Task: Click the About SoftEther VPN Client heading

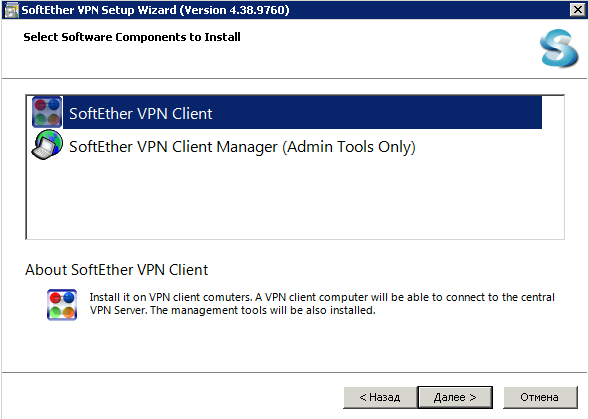Action: pyautogui.click(x=116, y=270)
